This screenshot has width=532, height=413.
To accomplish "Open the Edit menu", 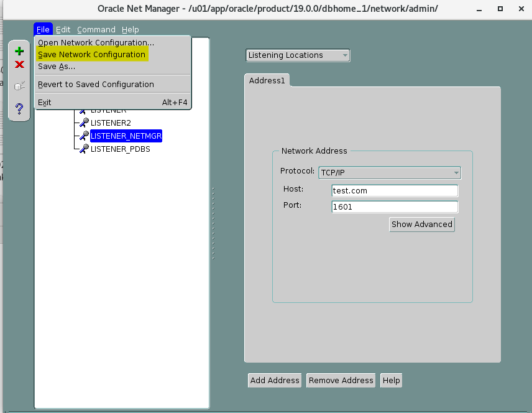I will tap(63, 30).
